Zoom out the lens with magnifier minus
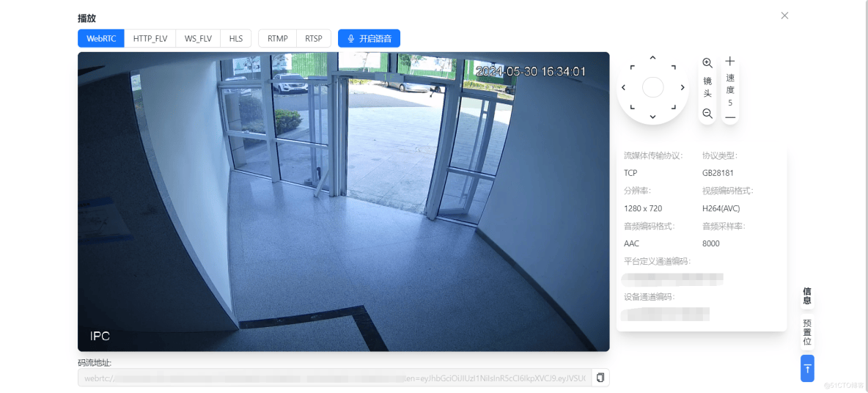The height and width of the screenshot is (393, 868). [x=707, y=114]
